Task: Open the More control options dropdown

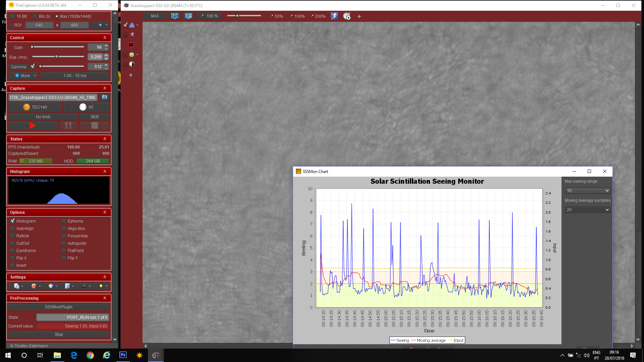Action: tap(23, 76)
